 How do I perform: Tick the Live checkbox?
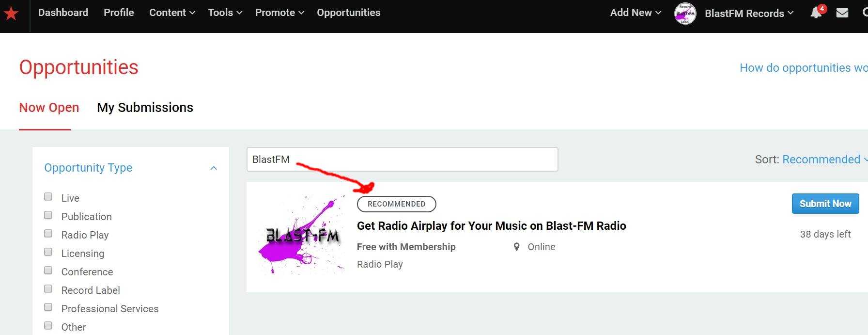point(48,197)
